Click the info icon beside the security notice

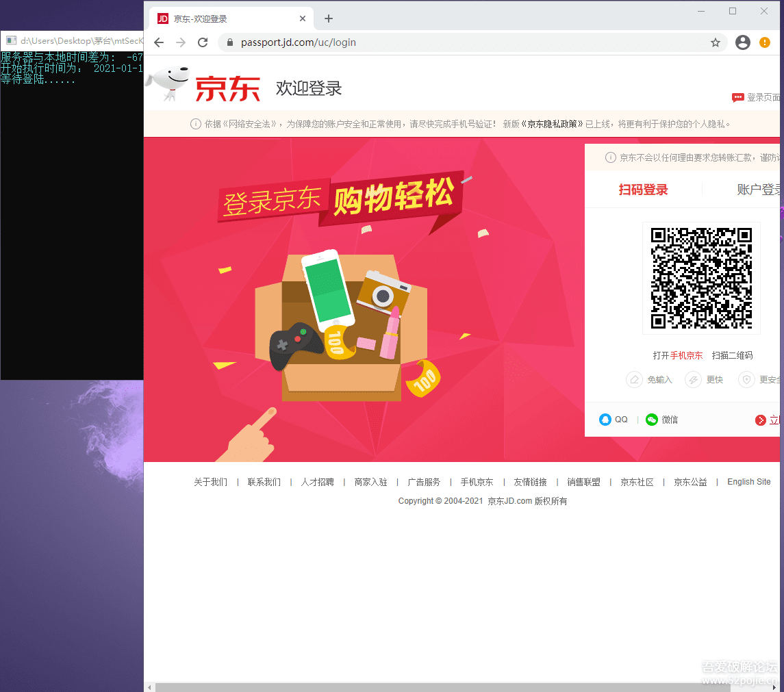(x=196, y=124)
